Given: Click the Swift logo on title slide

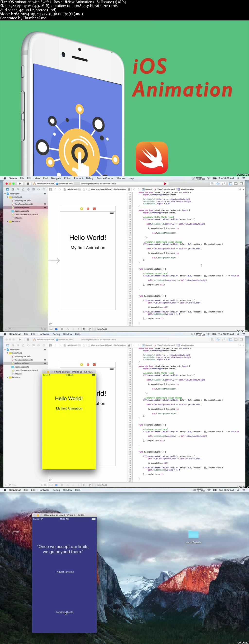Looking at the screenshot, I should click(152, 158).
